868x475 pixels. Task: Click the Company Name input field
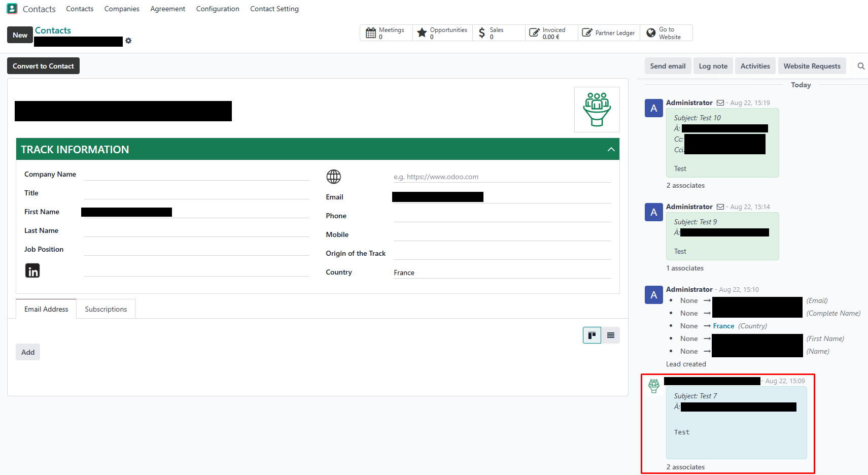click(x=196, y=175)
